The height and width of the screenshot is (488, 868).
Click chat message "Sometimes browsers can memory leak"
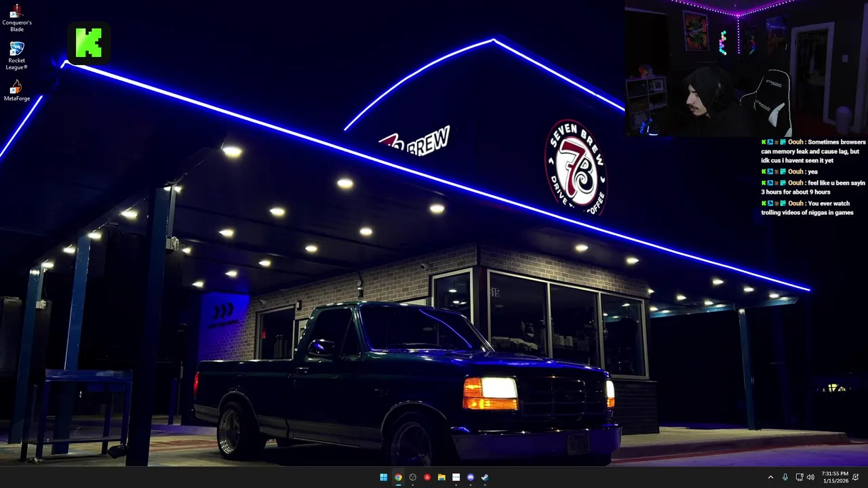(x=813, y=151)
